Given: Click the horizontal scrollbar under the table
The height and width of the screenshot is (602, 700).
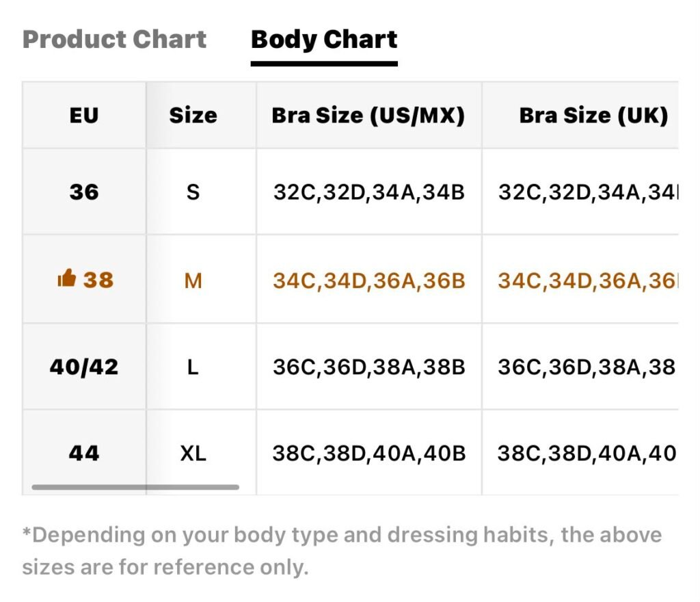Looking at the screenshot, I should (135, 487).
